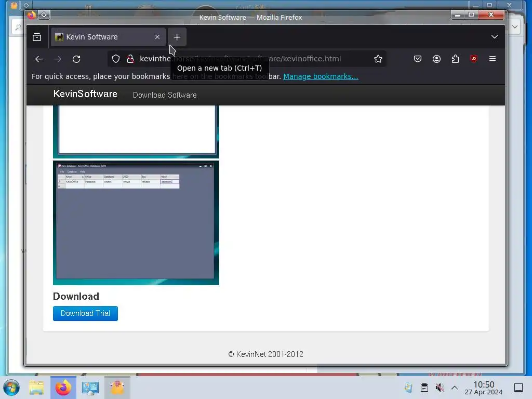Follow the Manage bookmarks link
532x399 pixels.
(321, 76)
